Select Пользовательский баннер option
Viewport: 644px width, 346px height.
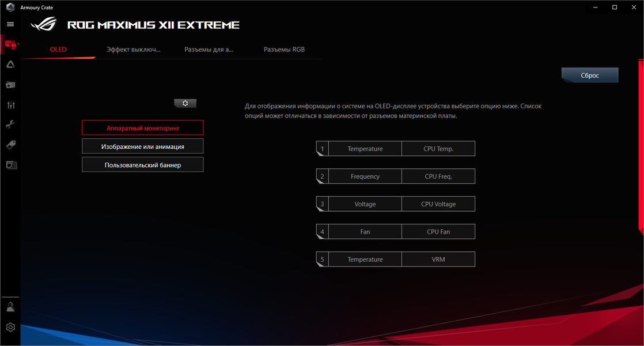pos(142,165)
